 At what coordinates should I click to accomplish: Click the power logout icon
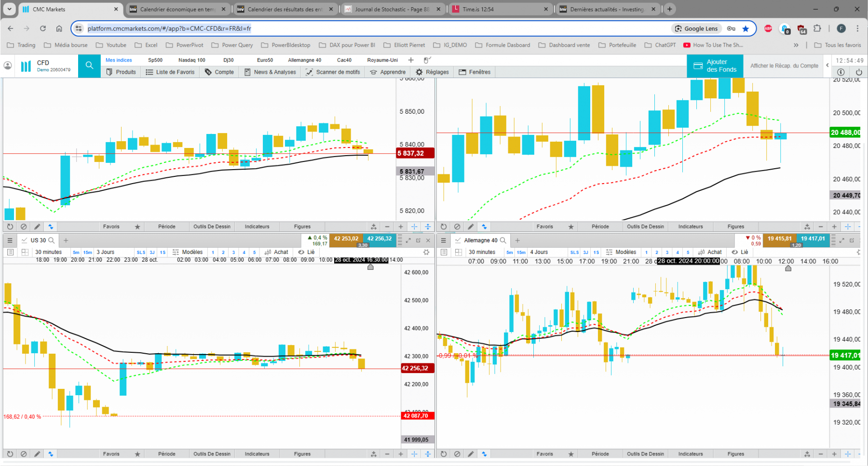(859, 72)
